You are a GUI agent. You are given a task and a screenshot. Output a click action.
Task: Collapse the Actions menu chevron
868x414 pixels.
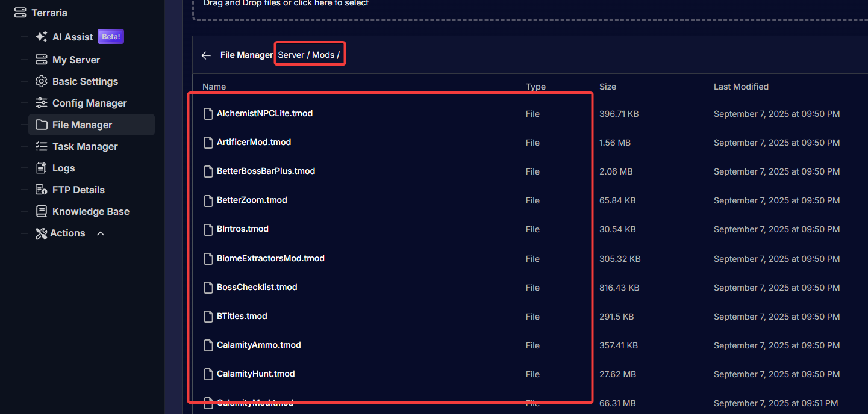(101, 233)
